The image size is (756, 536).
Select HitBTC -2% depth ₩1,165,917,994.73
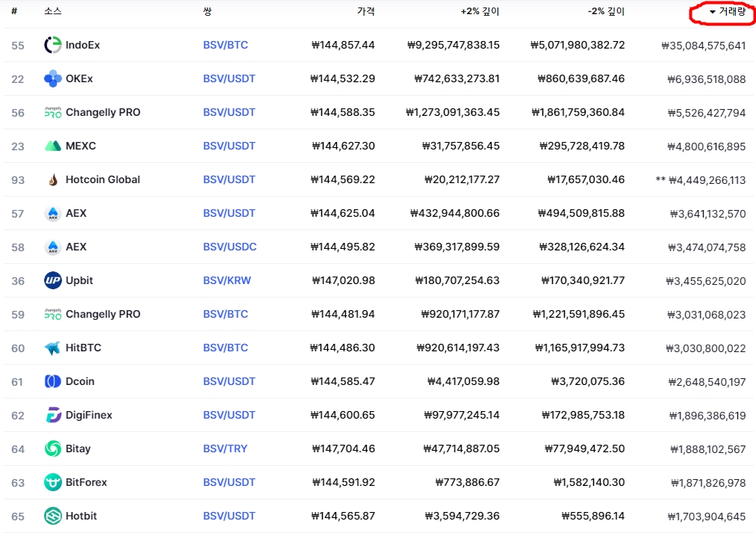coord(580,348)
